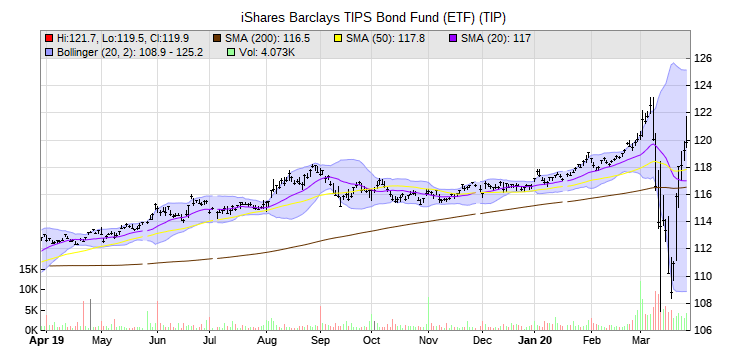
Task: Click the 126 price axis label
Action: coord(703,58)
